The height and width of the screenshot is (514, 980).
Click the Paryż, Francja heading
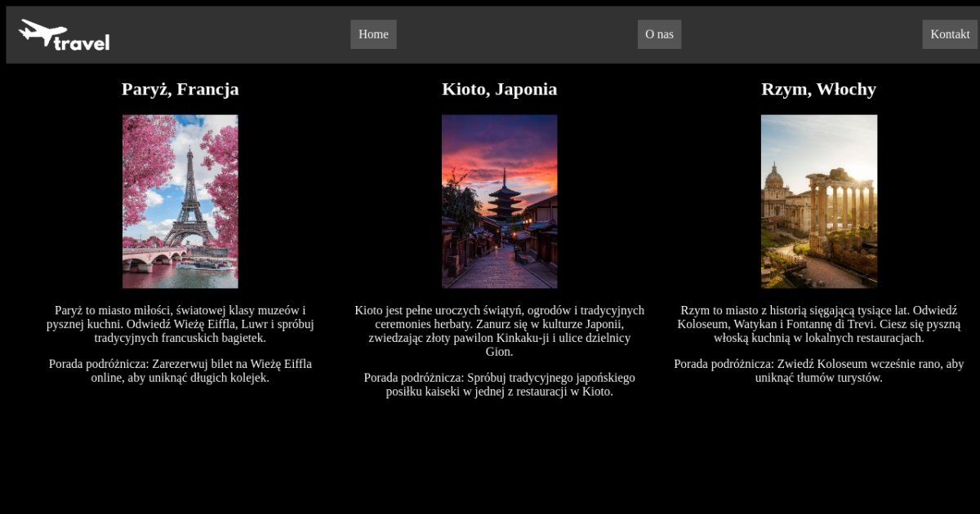pyautogui.click(x=180, y=89)
